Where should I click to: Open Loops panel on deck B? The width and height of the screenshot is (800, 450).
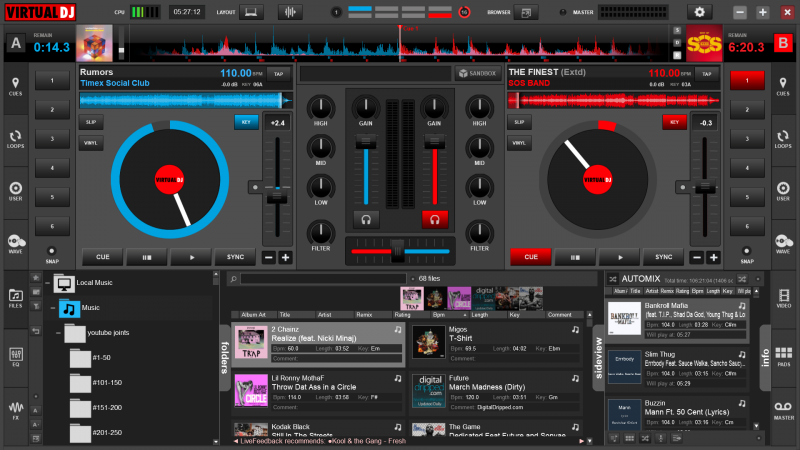tap(783, 139)
